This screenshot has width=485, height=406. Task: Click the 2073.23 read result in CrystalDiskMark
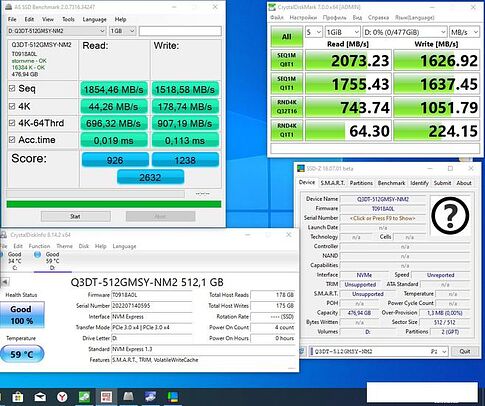pos(348,60)
